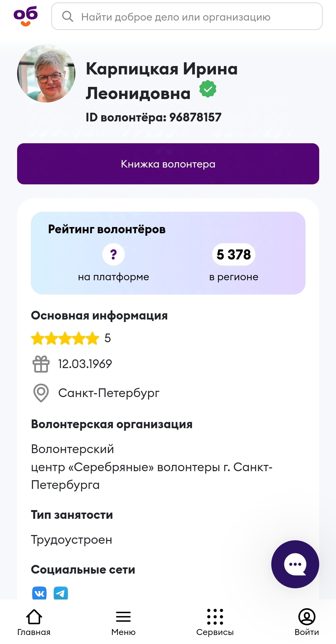Click the Dobro site logo
336x644 pixels.
pyautogui.click(x=26, y=16)
